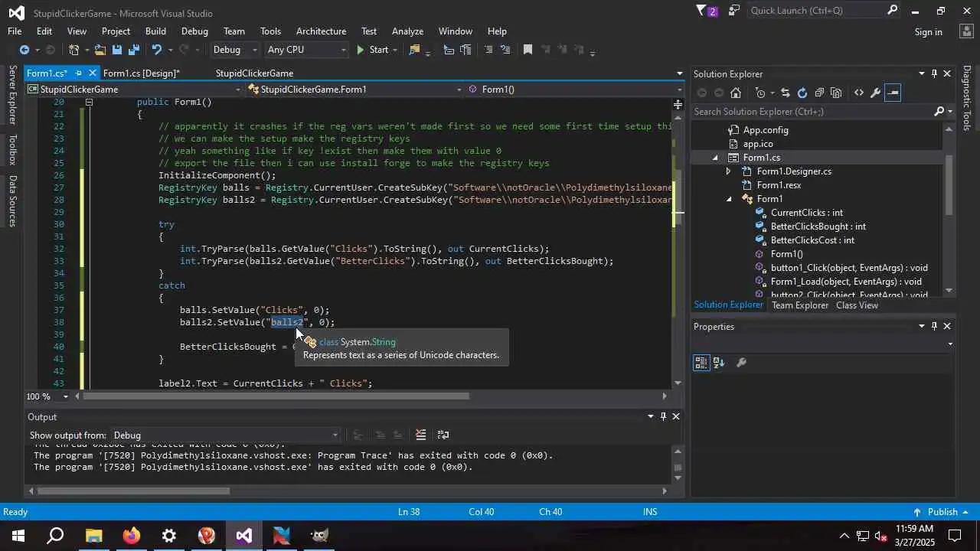Click inside Search Solution Explorer field
This screenshot has width=980, height=551.
click(812, 112)
